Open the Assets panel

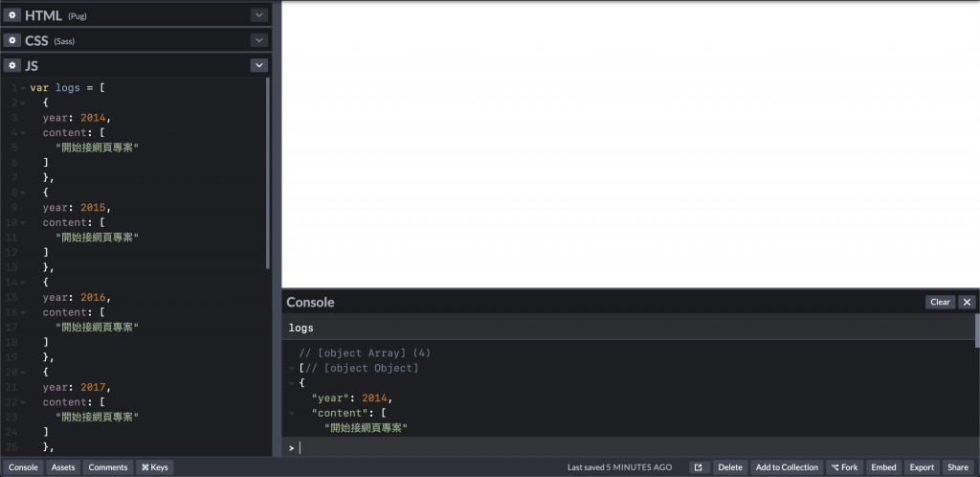click(63, 467)
